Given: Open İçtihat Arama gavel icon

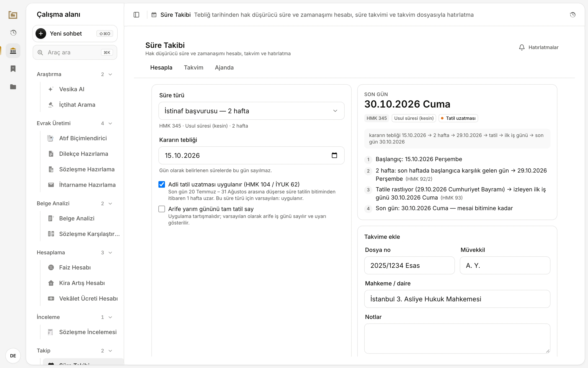Looking at the screenshot, I should (x=51, y=105).
